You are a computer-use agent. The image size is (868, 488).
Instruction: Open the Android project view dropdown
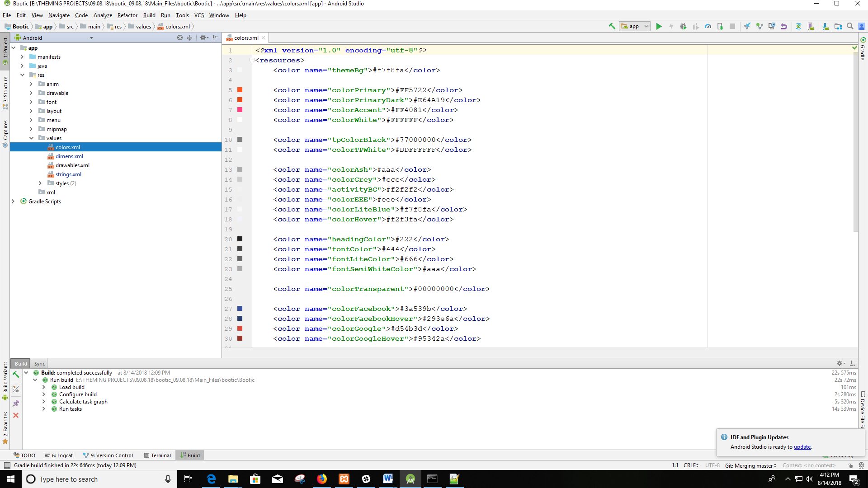click(x=91, y=38)
